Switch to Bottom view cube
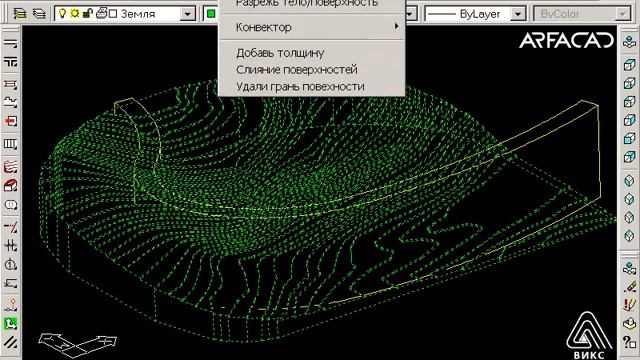The image size is (640, 360). tap(629, 83)
